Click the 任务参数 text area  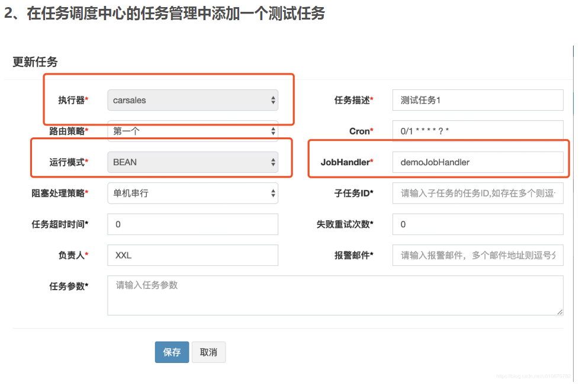[x=334, y=295]
